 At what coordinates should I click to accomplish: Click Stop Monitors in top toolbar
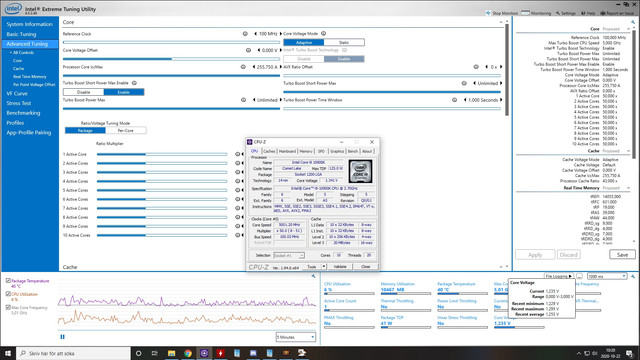coord(502,13)
